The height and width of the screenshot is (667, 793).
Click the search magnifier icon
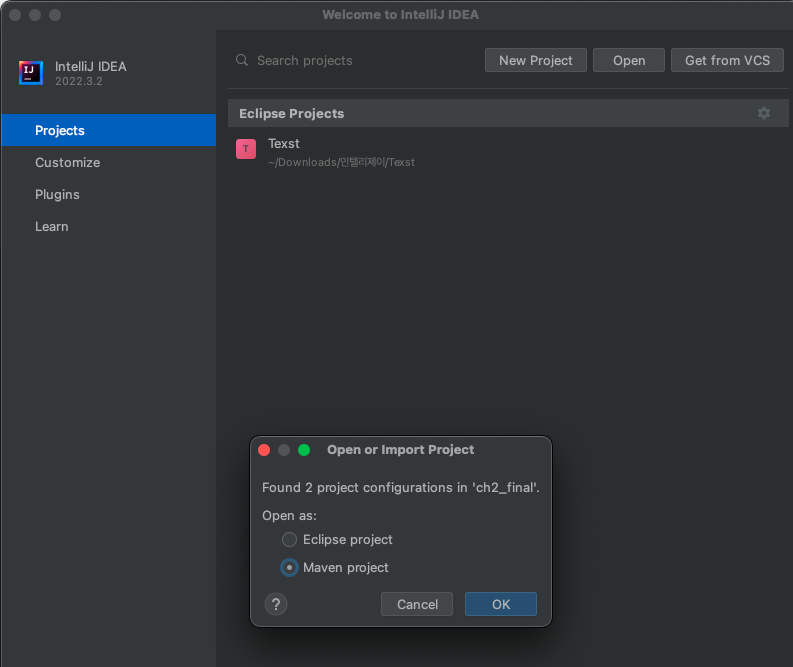pyautogui.click(x=242, y=60)
